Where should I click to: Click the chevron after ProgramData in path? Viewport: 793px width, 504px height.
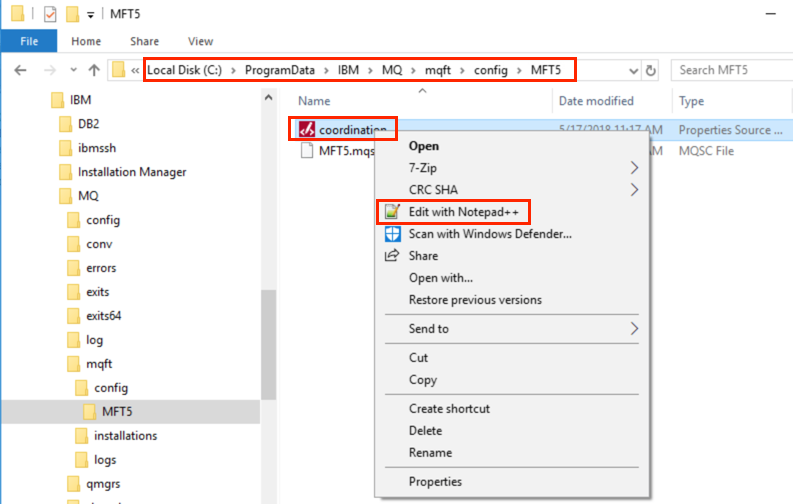click(326, 70)
